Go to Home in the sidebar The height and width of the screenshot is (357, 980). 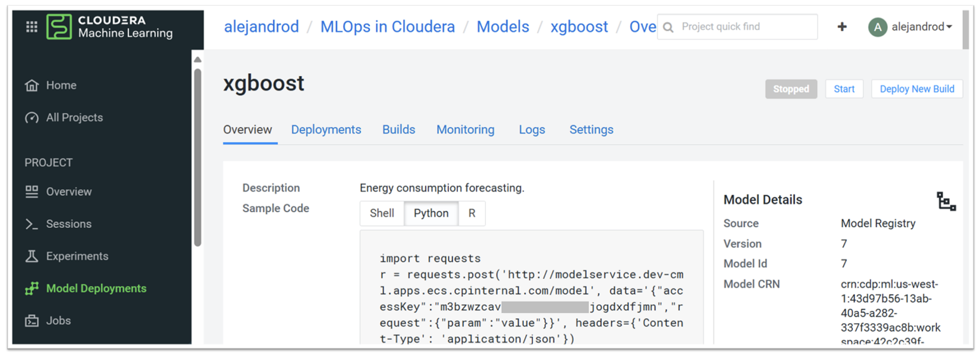coord(61,85)
